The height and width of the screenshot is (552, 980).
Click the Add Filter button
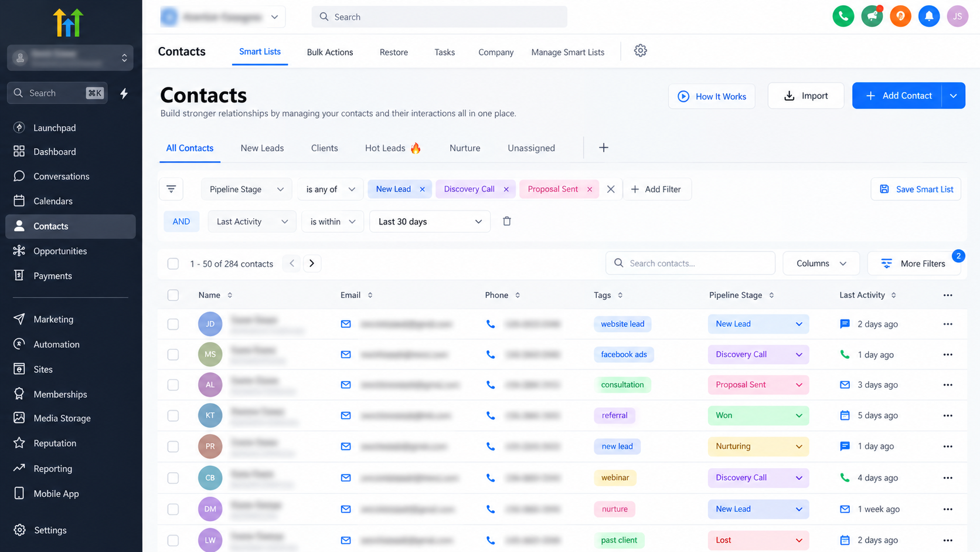(656, 189)
